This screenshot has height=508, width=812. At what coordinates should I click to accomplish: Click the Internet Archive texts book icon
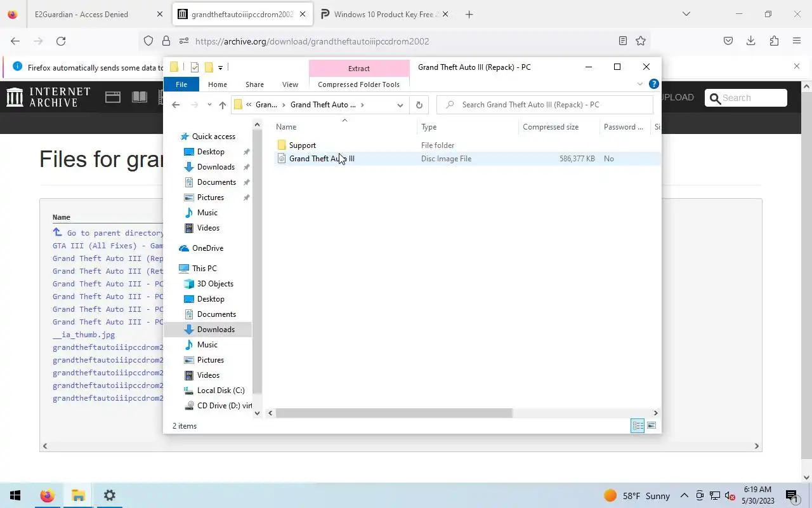140,97
